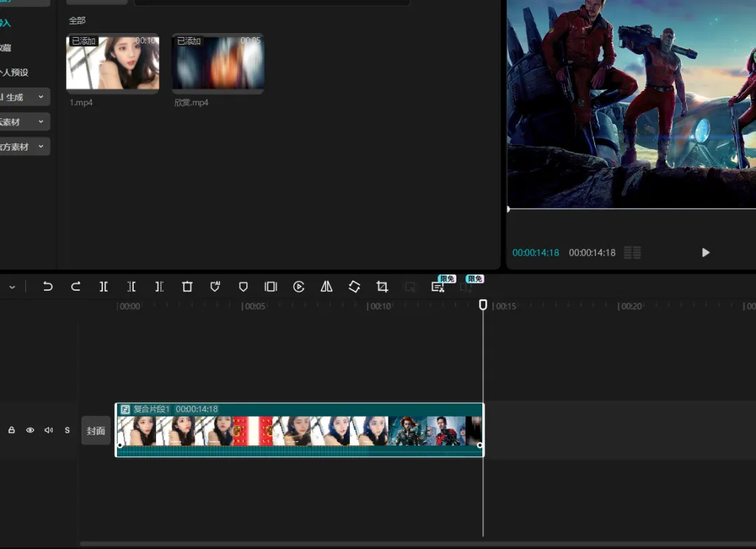The image size is (756, 549).
Task: Click the 欣赏.mp4 file name
Action: tap(191, 102)
